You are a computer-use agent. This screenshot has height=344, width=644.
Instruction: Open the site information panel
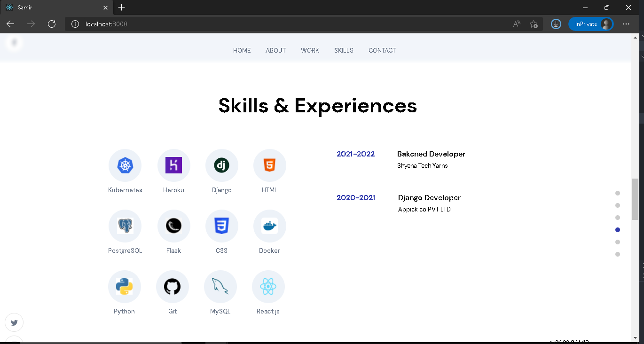point(75,24)
